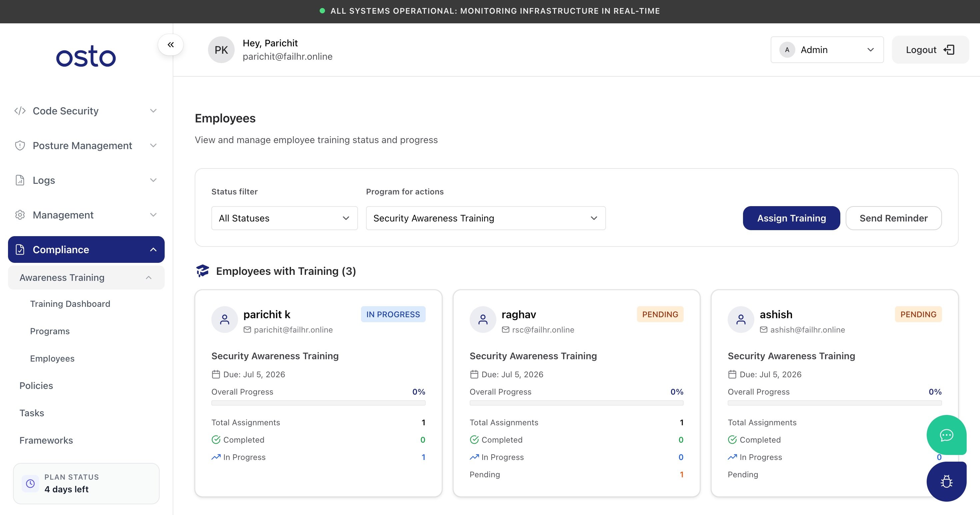Open the Programs page
This screenshot has height=515, width=980.
tap(50, 331)
